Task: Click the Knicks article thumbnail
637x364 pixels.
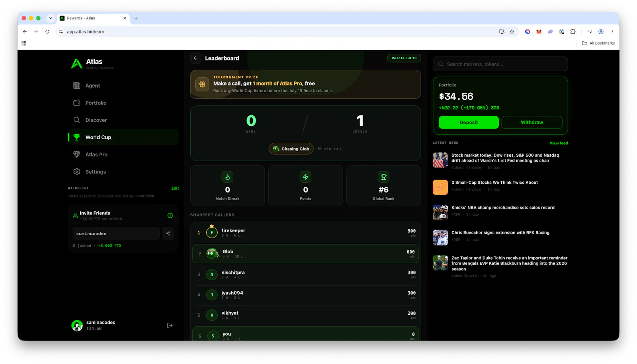Action: click(440, 212)
